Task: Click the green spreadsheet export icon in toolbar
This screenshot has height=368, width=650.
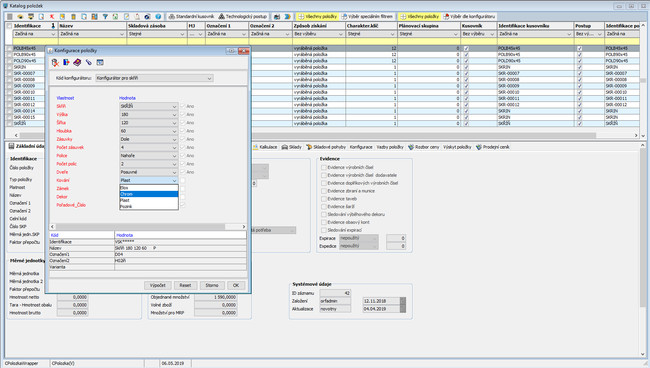Action: point(115,17)
